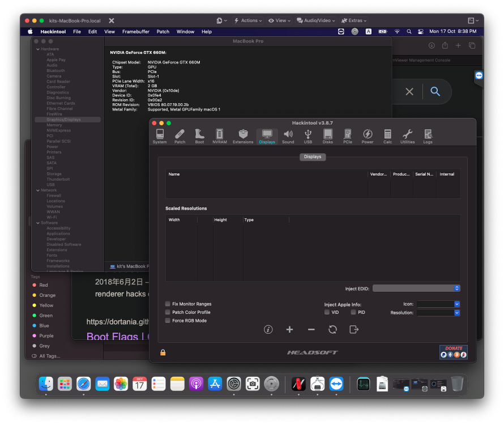Open the Patch tab in Hackintool toolbar
The width and height of the screenshot is (504, 425).
(x=180, y=137)
